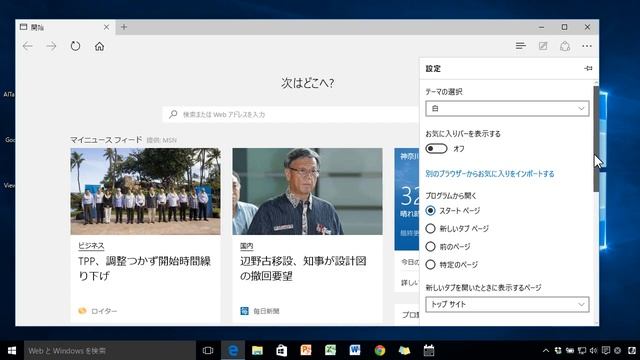Open the More actions ellipsis menu

(x=587, y=46)
